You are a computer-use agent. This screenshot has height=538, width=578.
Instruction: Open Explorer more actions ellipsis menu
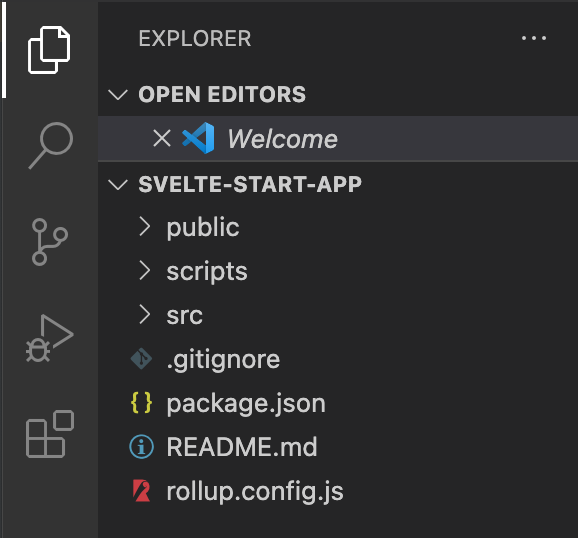tap(534, 38)
